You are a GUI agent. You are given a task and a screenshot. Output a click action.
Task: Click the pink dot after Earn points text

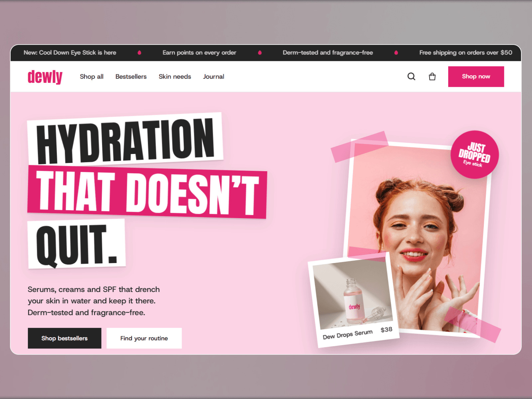point(260,53)
